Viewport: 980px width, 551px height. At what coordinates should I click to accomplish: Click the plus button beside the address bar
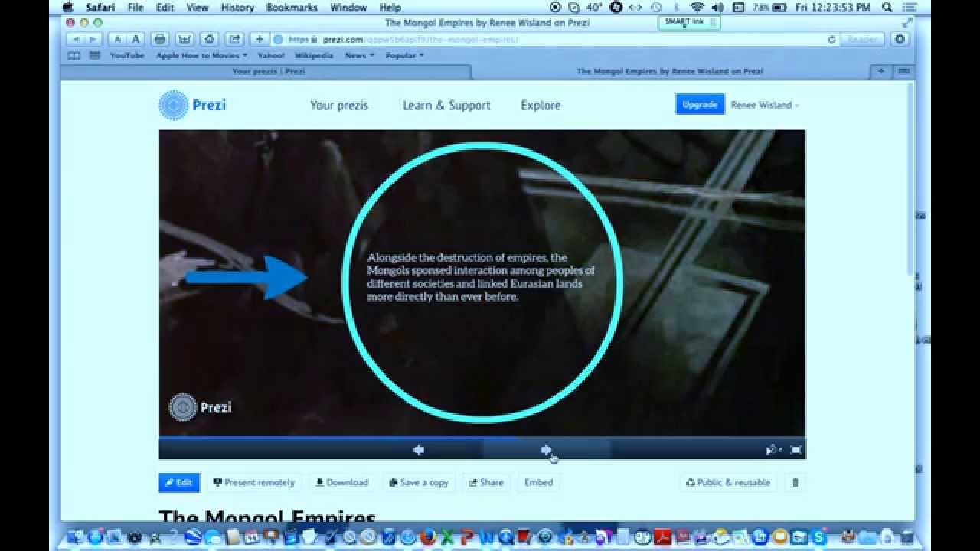tap(260, 39)
